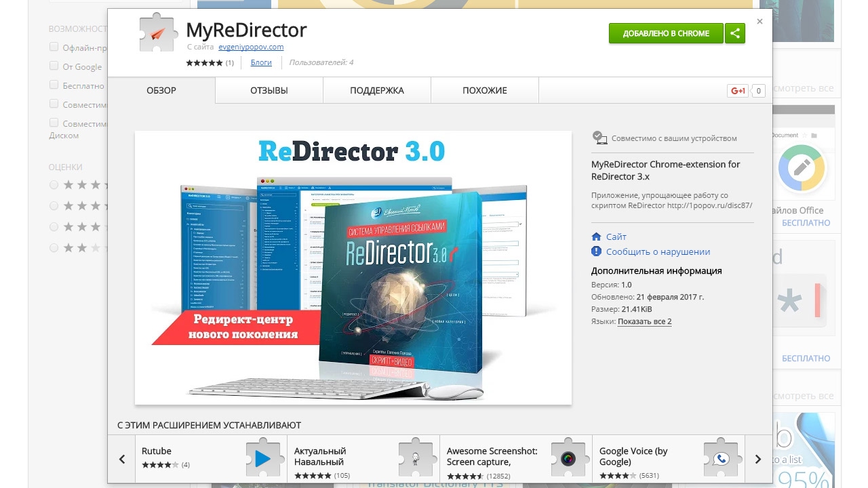The height and width of the screenshot is (488, 868).
Task: Click Актуальный Навальный extension icon
Action: pos(415,459)
